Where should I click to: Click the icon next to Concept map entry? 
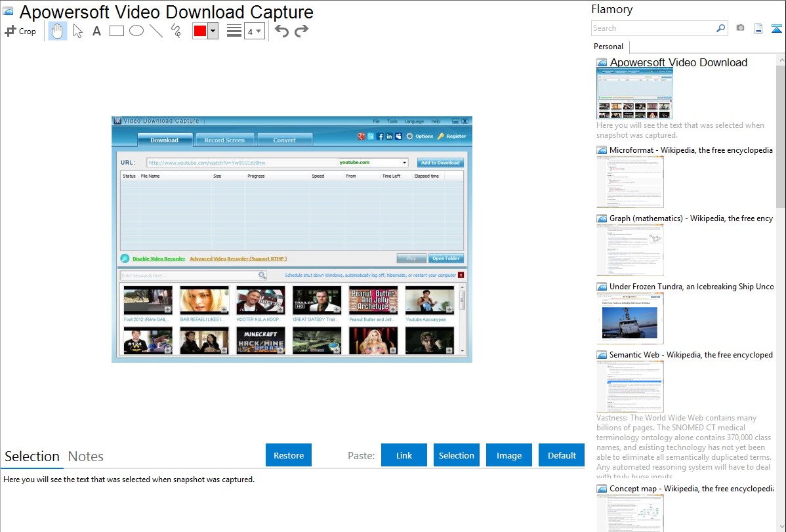[602, 489]
